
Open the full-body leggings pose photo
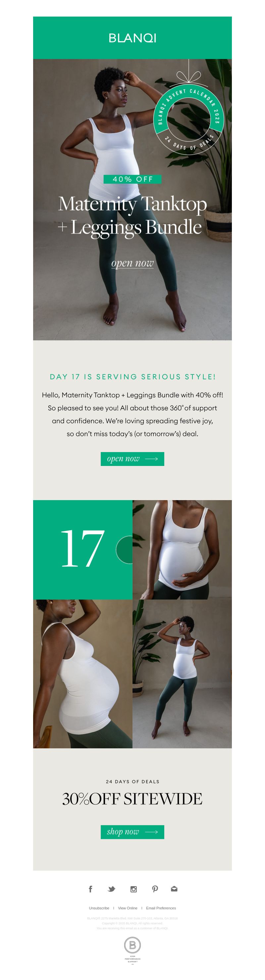182,674
